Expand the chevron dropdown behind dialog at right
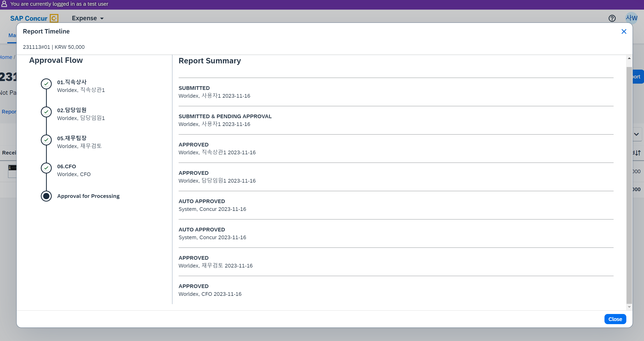Screen dimensions: 644x341 pyautogui.click(x=636, y=134)
